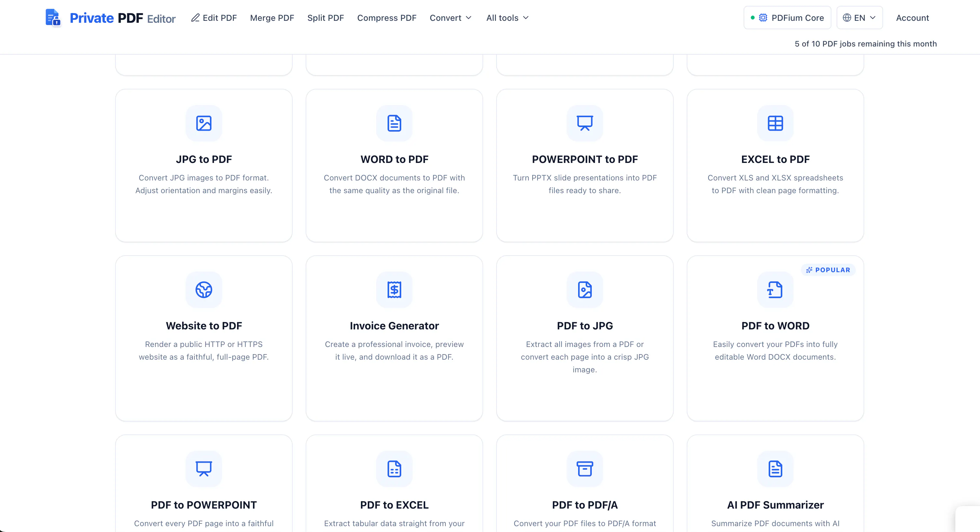Click the Private PDF Editor brand name
Viewport: 980px width, 532px height.
point(123,18)
